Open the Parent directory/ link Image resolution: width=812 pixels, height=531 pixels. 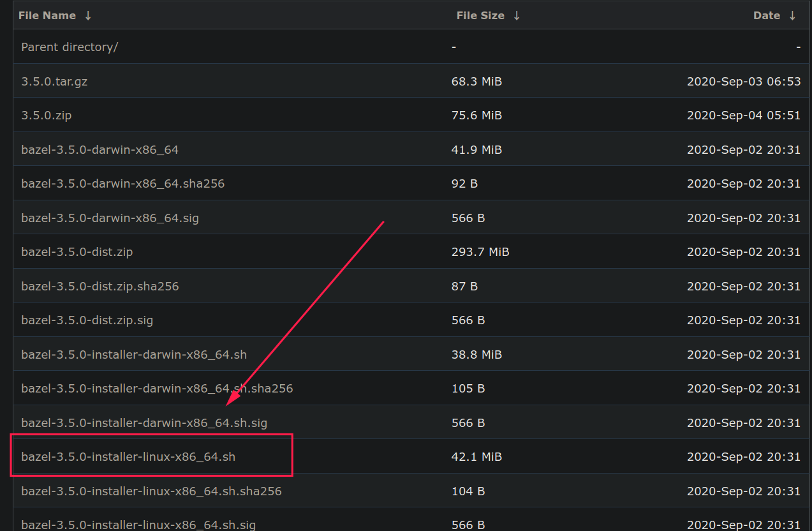pos(70,47)
